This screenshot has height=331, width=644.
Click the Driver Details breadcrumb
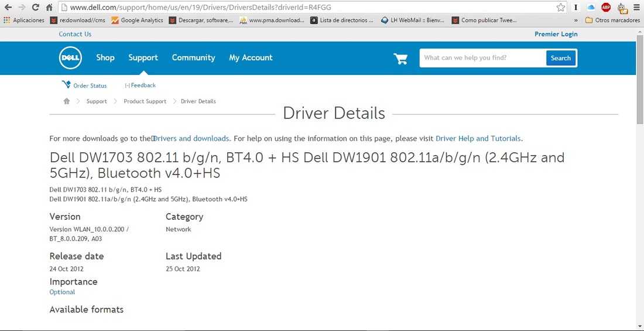click(x=198, y=101)
